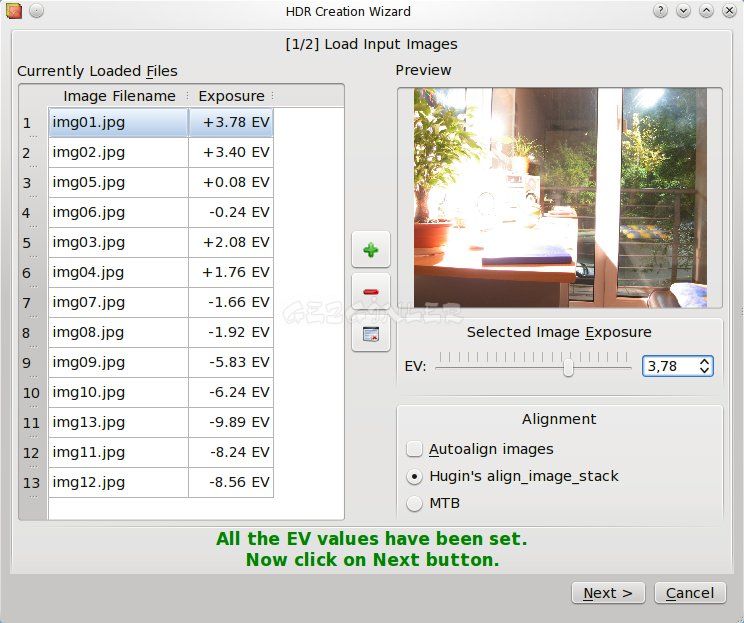
Task: Select the img06.jpg filename cell
Action: tap(119, 212)
